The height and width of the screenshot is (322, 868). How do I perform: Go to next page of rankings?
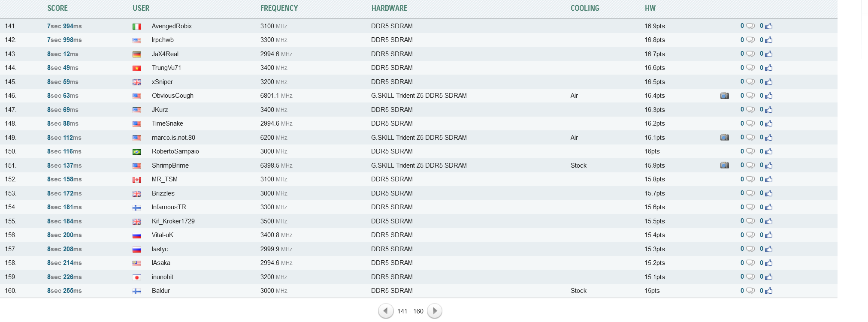[x=435, y=311]
